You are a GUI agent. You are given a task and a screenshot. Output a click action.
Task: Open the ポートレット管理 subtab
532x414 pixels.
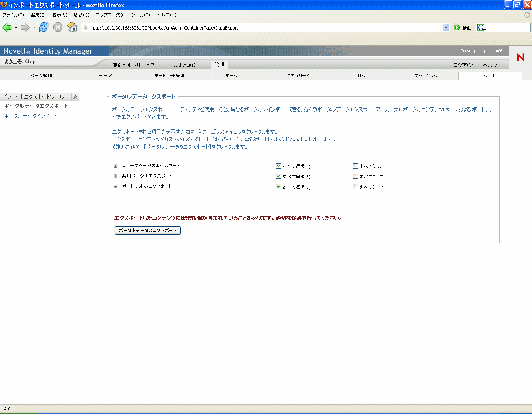[169, 76]
